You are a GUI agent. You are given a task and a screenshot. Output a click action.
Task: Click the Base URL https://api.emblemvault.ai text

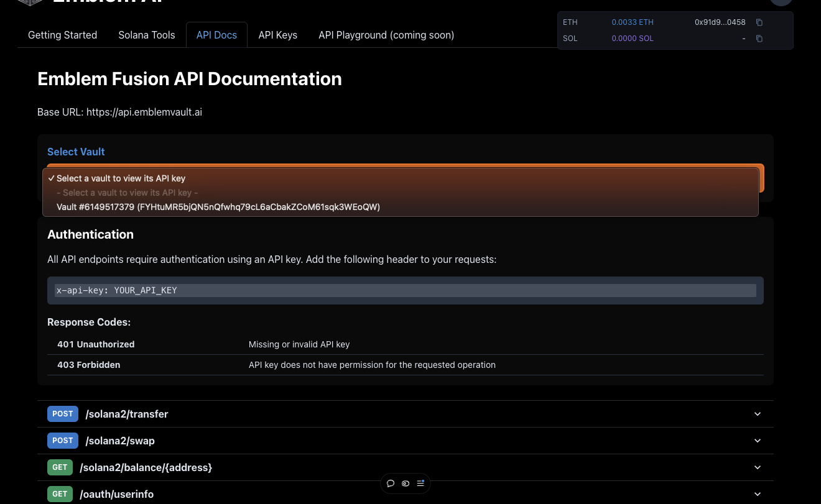tap(119, 112)
